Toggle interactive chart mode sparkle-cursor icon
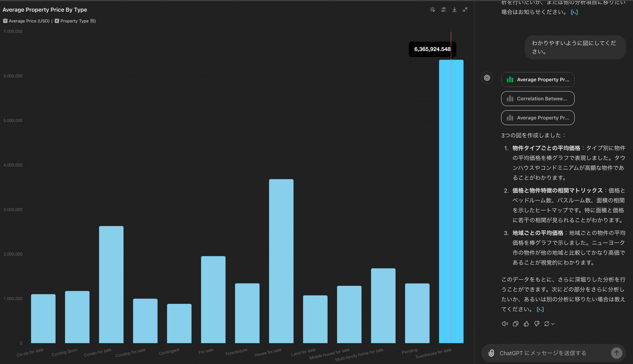The width and height of the screenshot is (633, 364). 432,10
